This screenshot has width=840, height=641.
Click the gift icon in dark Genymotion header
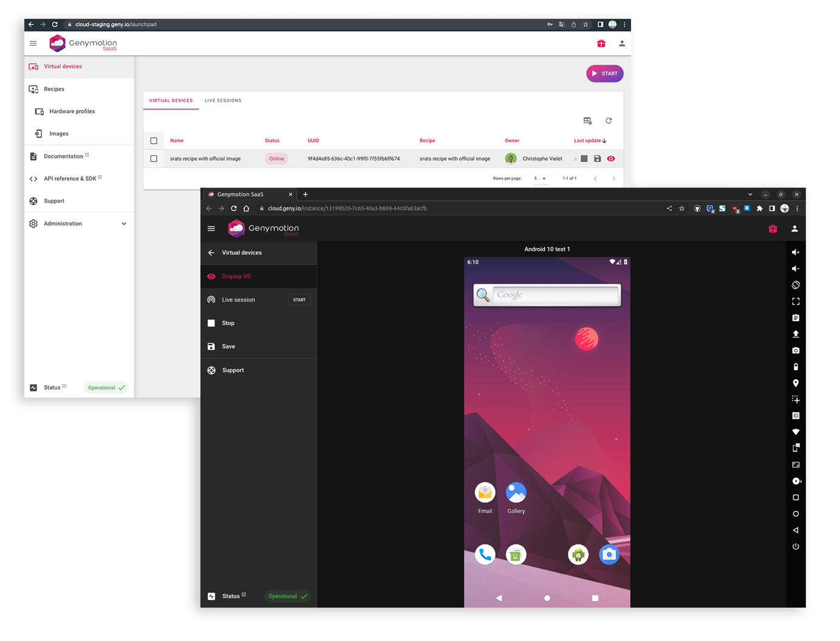point(773,229)
